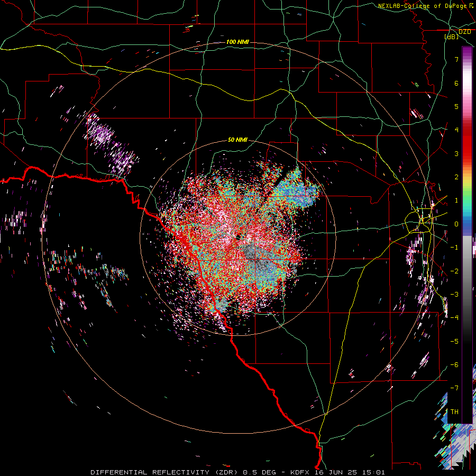Click the -5 dB value on the scale
Image resolution: width=476 pixels, height=476 pixels.
pyautogui.click(x=454, y=342)
